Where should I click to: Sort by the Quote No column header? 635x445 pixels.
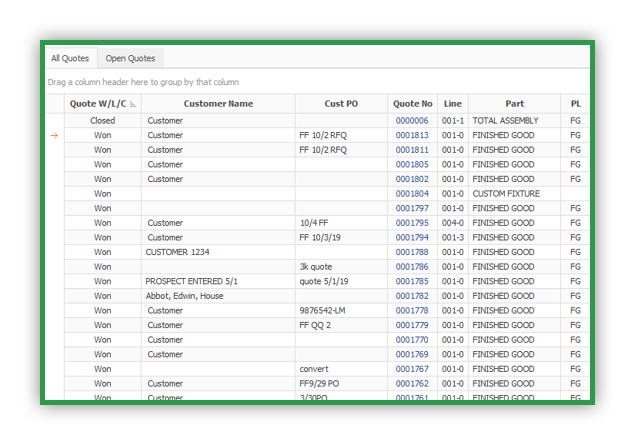point(412,104)
